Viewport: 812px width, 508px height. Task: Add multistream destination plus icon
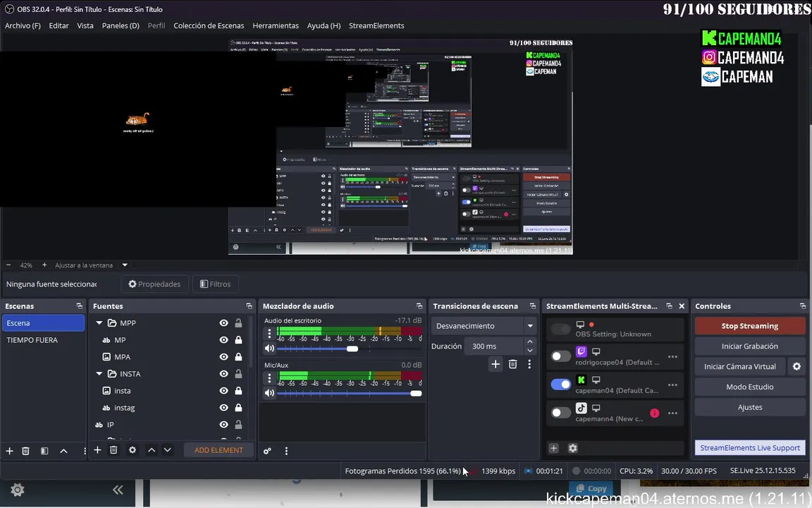[553, 448]
